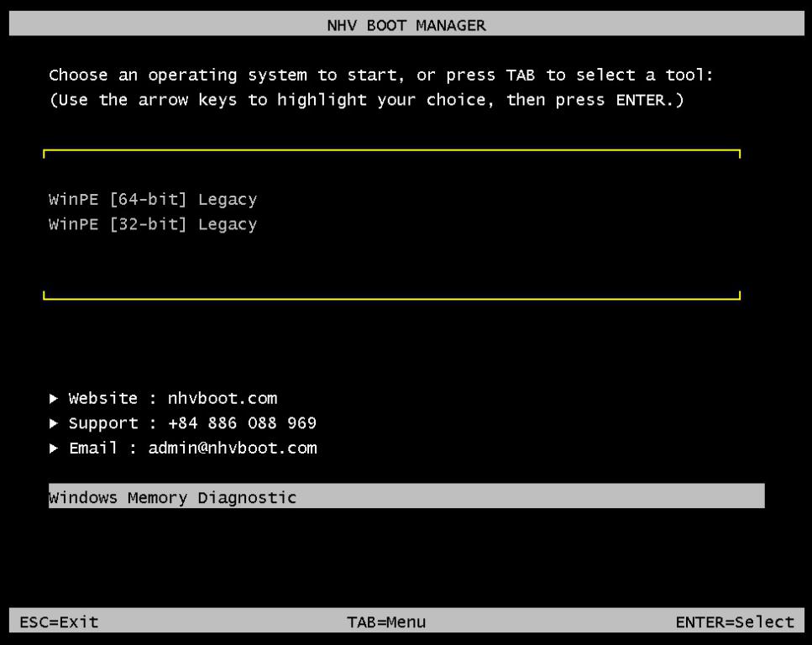
Task: Select the WinPE [32-bit] Legacy entry
Action: click(x=153, y=225)
